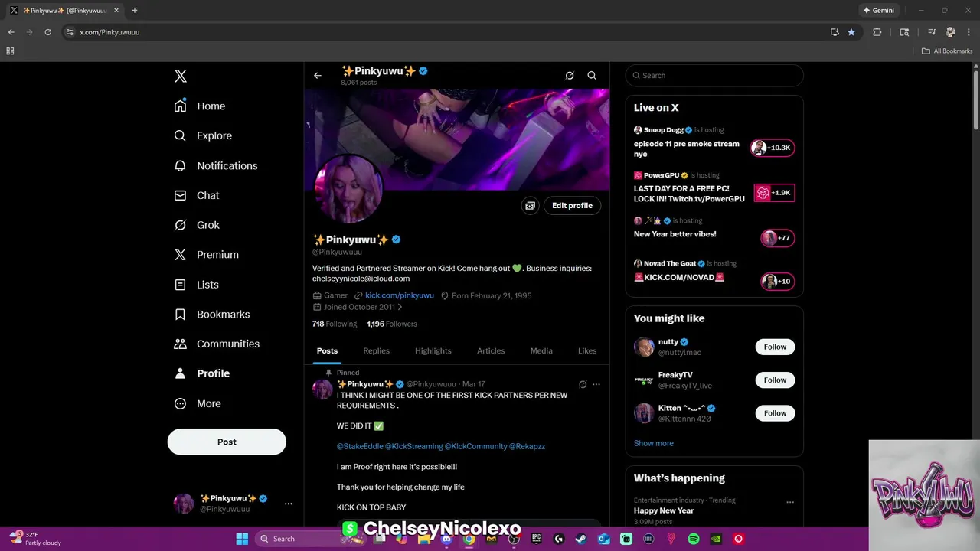Click the X search input field
Viewport: 980px width, 551px height.
pyautogui.click(x=714, y=76)
